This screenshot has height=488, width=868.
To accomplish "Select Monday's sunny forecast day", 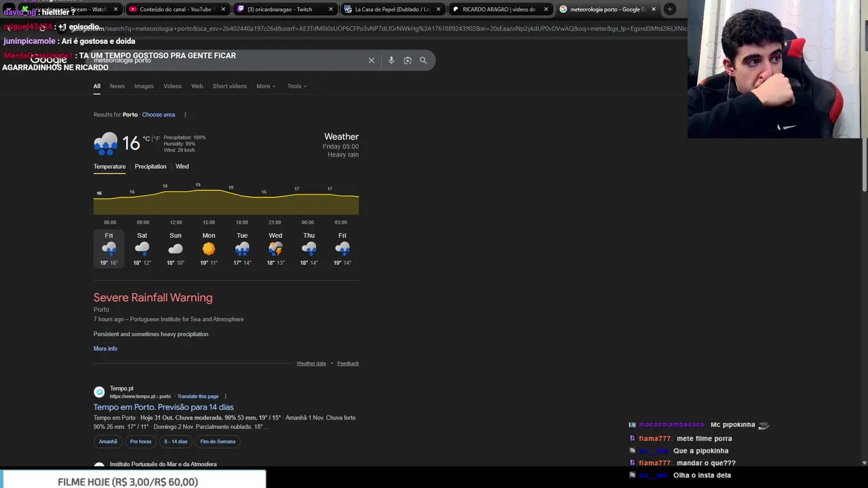I will [x=209, y=249].
